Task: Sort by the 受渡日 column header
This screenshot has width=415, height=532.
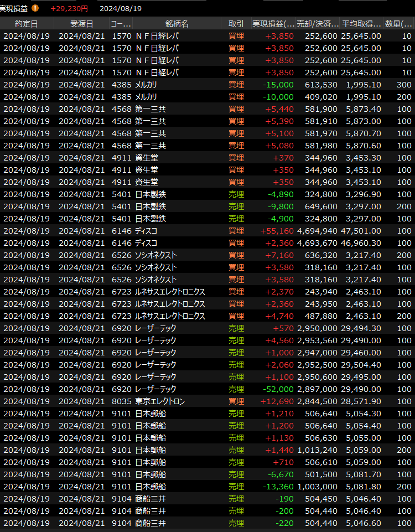Action: click(82, 24)
